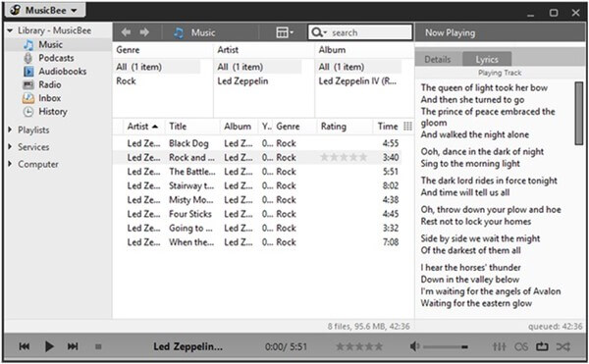The height and width of the screenshot is (364, 589).
Task: Expand the Services tree node
Action: (x=10, y=147)
